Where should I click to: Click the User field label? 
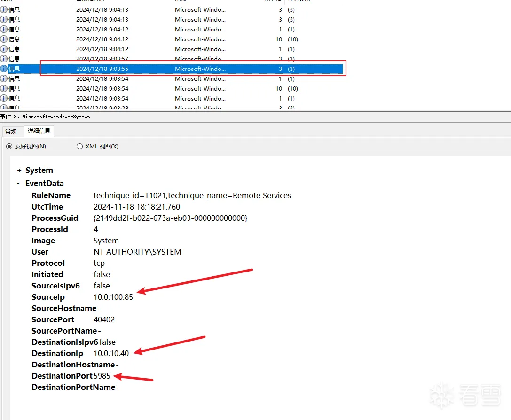(40, 252)
